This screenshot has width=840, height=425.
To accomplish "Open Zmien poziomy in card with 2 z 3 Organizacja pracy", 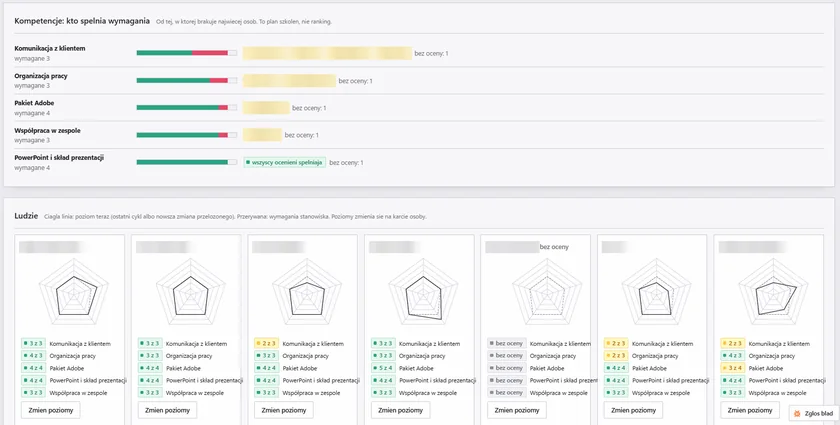I will 633,410.
